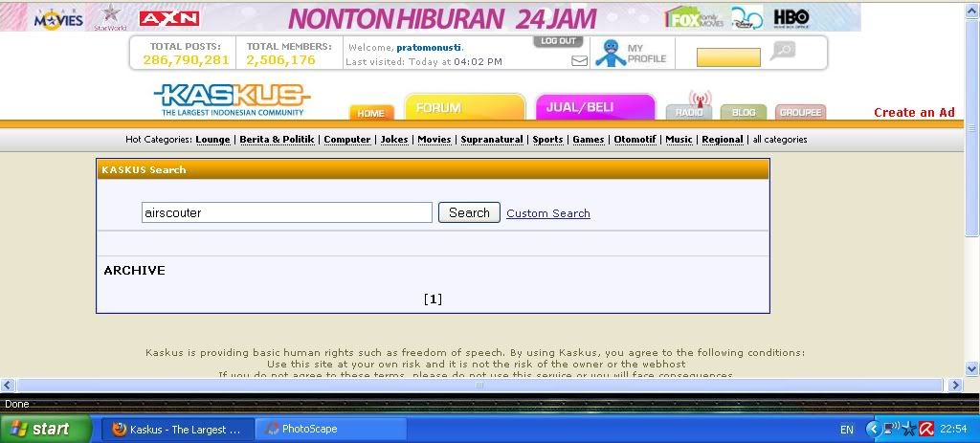Image resolution: width=980 pixels, height=443 pixels.
Task: Open the Berita & Politik category
Action: pos(277,140)
